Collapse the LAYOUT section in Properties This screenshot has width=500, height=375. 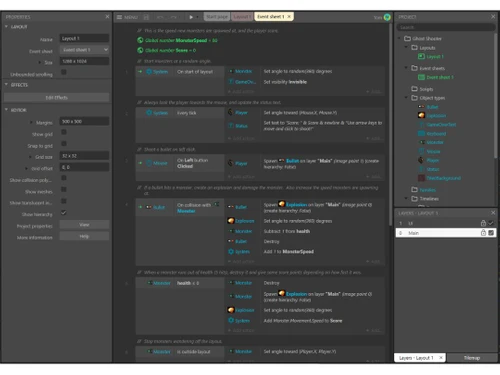pyautogui.click(x=6, y=27)
